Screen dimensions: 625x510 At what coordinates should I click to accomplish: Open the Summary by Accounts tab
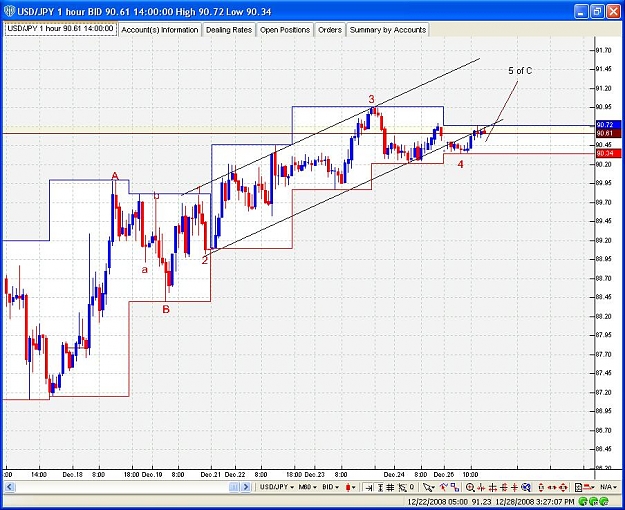pos(388,30)
